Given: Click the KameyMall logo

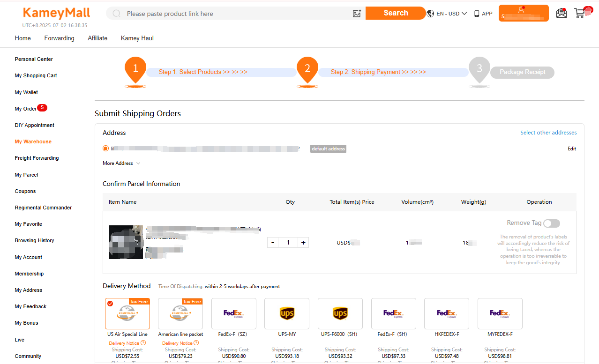Looking at the screenshot, I should 56,13.
